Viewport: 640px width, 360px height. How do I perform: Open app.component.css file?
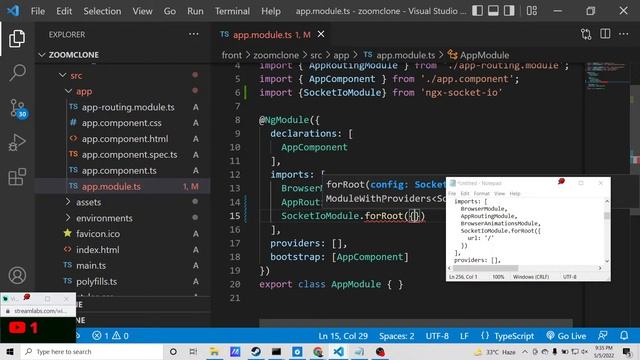click(x=122, y=123)
